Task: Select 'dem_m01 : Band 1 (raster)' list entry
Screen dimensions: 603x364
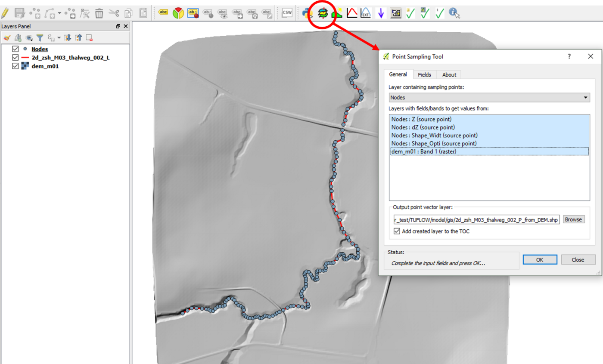Action: pos(423,151)
